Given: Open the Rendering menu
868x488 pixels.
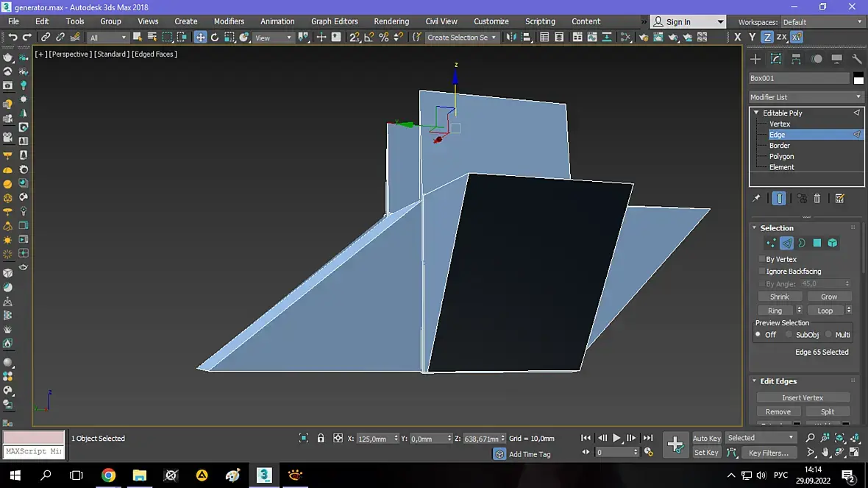Looking at the screenshot, I should [x=391, y=21].
